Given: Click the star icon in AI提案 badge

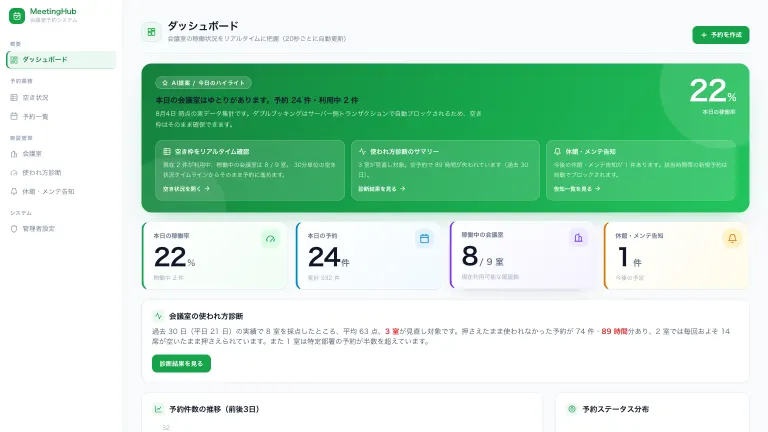Looking at the screenshot, I should click(x=165, y=83).
